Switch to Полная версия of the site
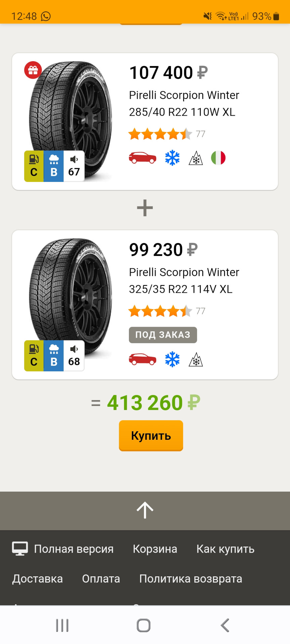The image size is (290, 644). pos(63,549)
